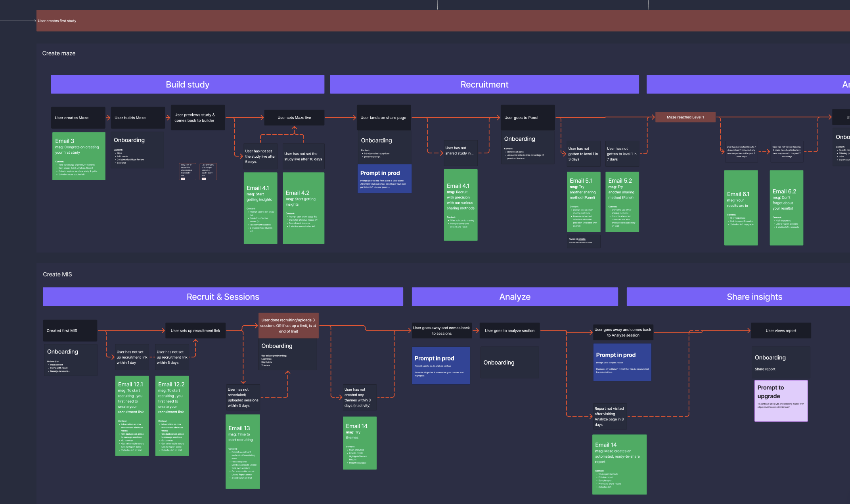Viewport: 850px width, 504px height.
Task: Select Onboarding card under 'Created first MIS'
Action: (x=70, y=360)
